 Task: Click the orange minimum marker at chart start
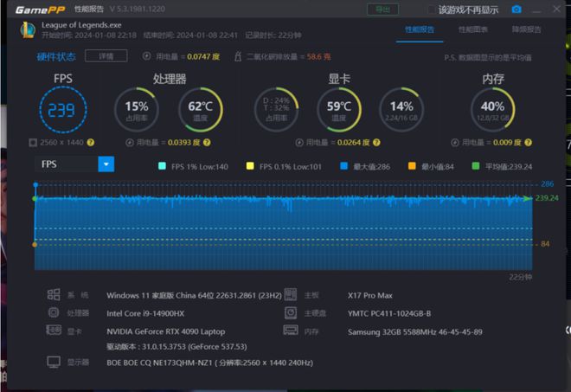click(35, 244)
